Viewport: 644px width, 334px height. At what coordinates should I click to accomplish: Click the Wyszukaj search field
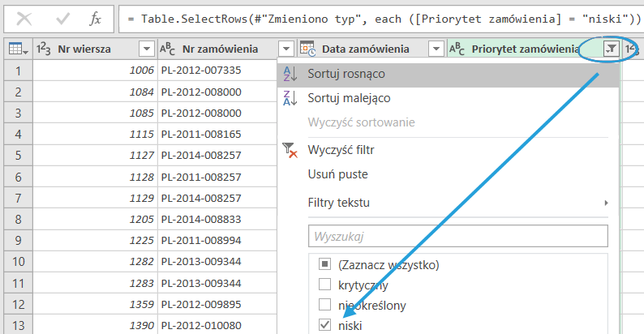pyautogui.click(x=457, y=236)
